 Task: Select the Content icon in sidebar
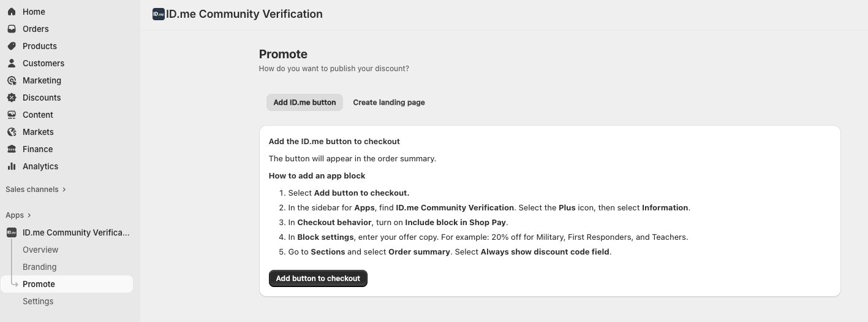12,115
